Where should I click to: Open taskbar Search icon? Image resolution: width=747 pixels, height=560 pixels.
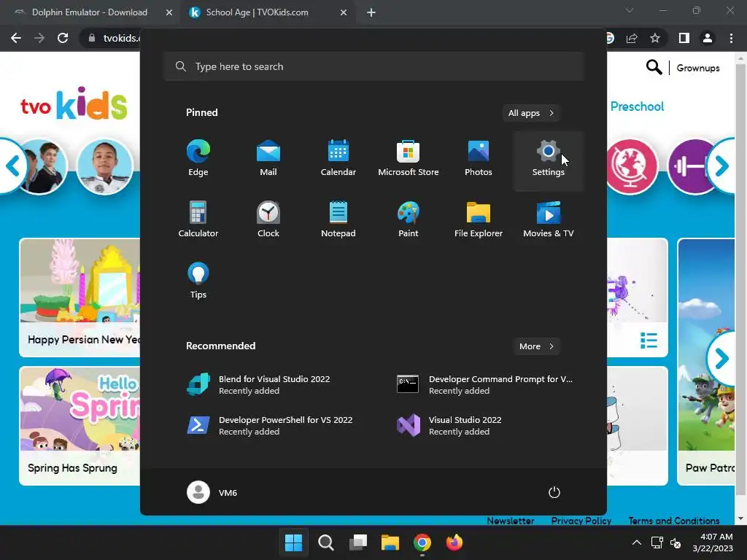pos(326,542)
